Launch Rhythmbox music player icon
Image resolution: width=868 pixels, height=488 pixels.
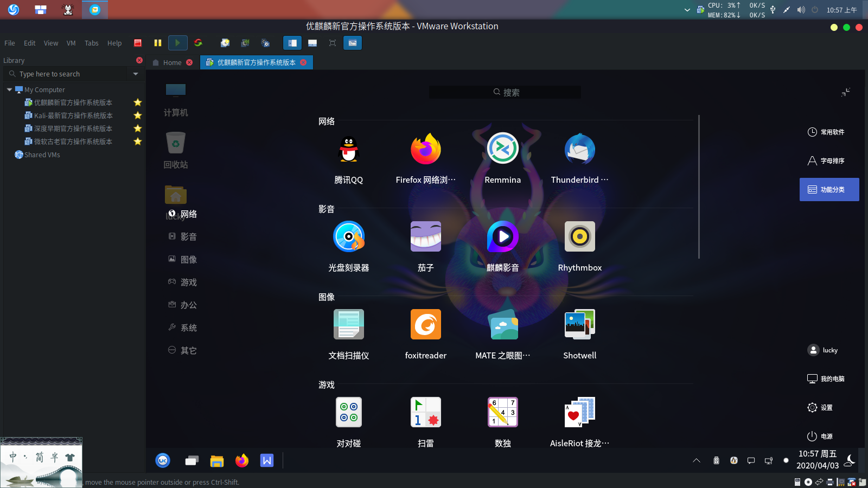tap(580, 236)
